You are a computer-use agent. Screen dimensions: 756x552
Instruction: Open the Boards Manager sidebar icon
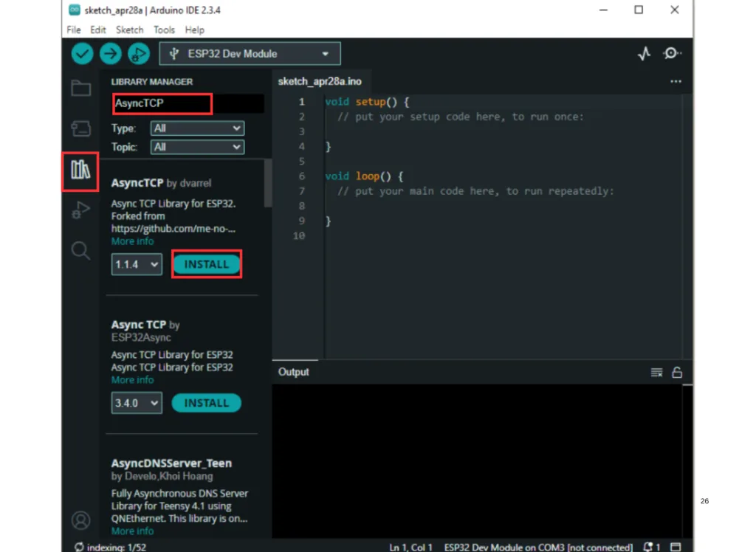[x=80, y=129]
